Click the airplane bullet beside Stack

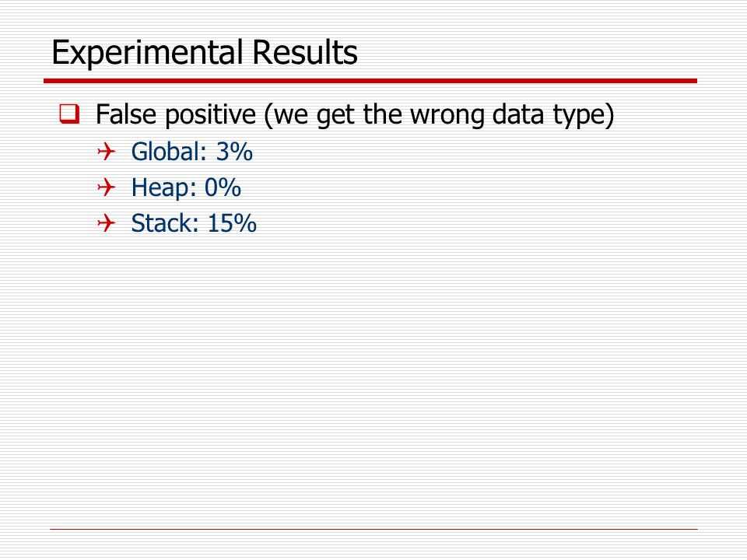point(107,223)
